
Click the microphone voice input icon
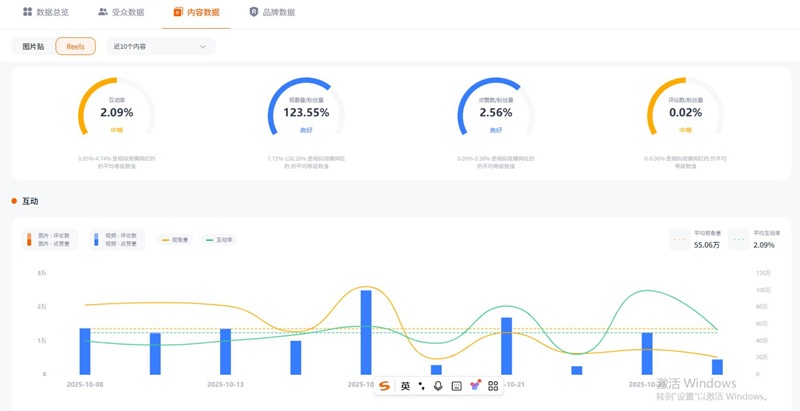(438, 386)
